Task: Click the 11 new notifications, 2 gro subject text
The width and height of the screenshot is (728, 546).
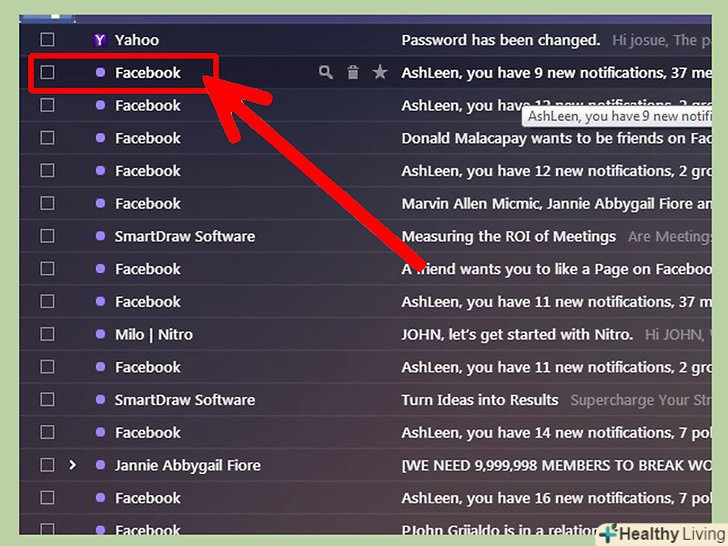Action: 556,368
